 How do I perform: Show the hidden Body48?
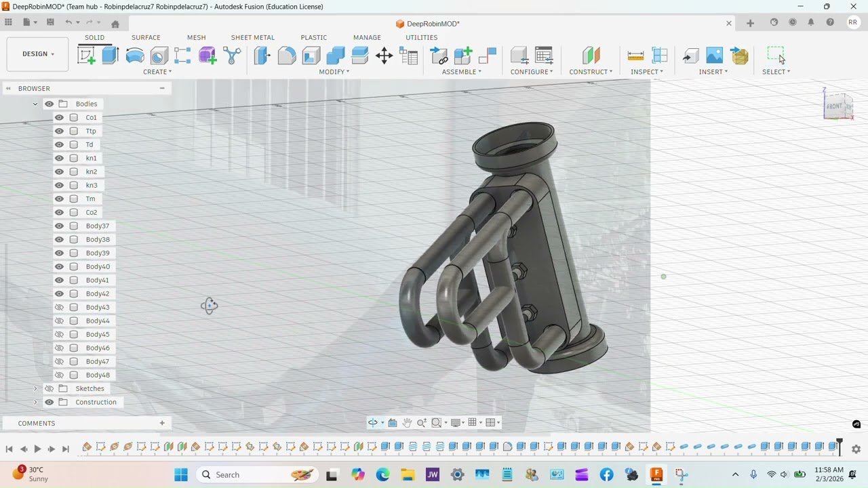point(59,375)
